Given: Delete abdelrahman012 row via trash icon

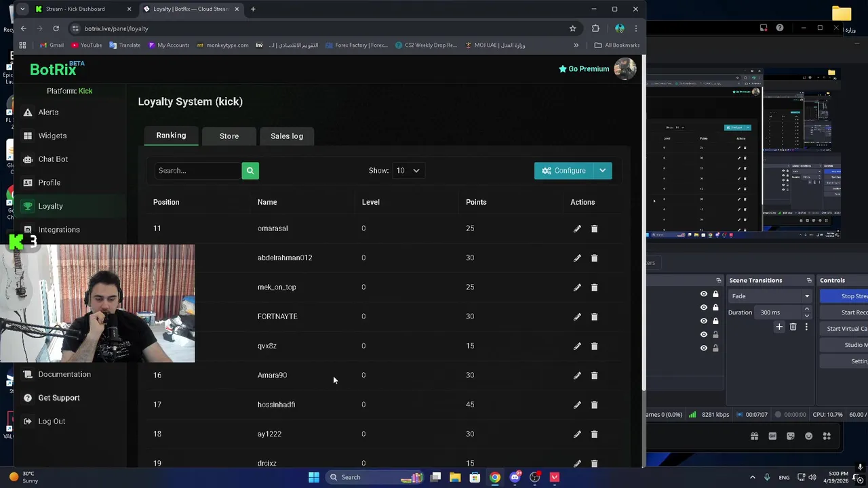Looking at the screenshot, I should click(594, 258).
